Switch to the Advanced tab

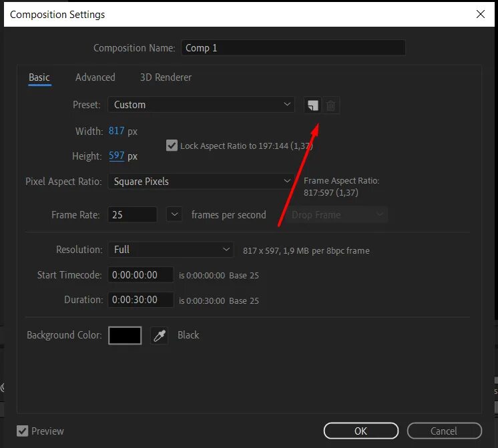click(95, 77)
